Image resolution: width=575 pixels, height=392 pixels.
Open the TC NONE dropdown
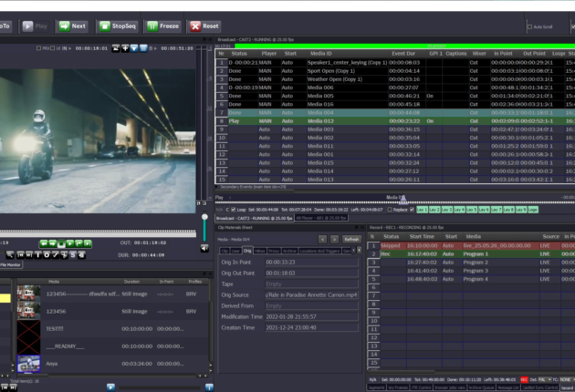[567, 380]
